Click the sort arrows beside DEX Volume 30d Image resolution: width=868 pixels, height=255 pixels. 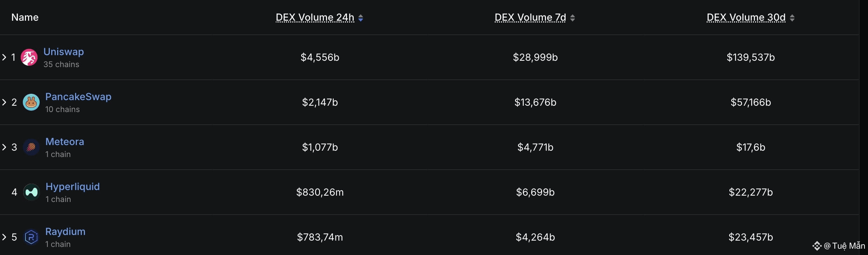tap(792, 18)
